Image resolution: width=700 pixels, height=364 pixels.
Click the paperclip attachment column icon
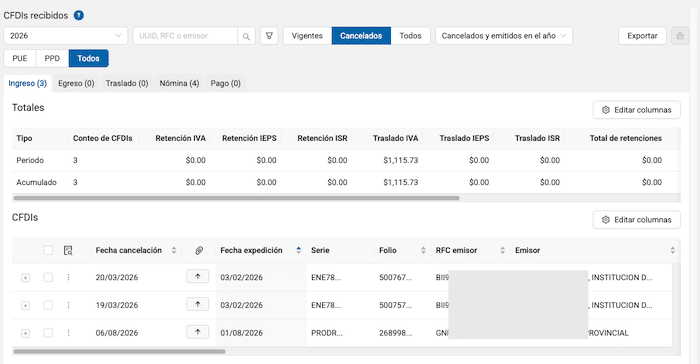point(199,251)
